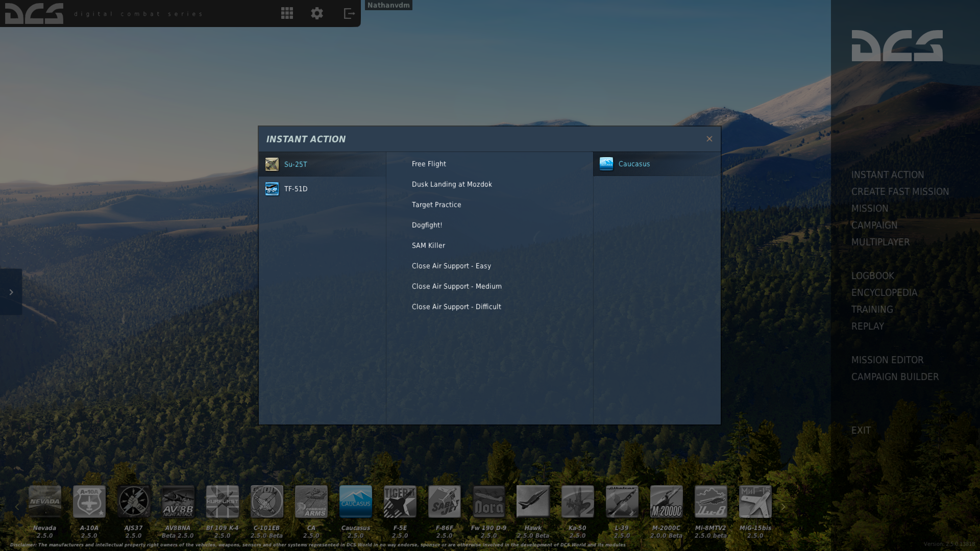Select the M-2000C module icon
The height and width of the screenshot is (551, 980).
coord(667,502)
